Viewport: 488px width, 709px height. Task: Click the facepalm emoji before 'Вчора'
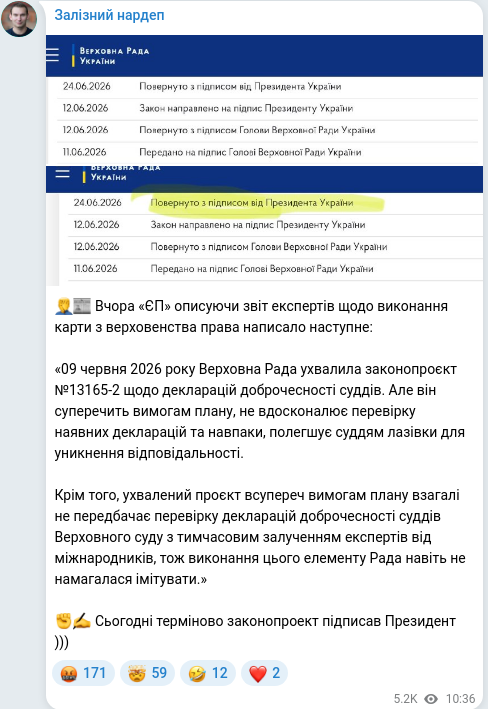click(63, 307)
